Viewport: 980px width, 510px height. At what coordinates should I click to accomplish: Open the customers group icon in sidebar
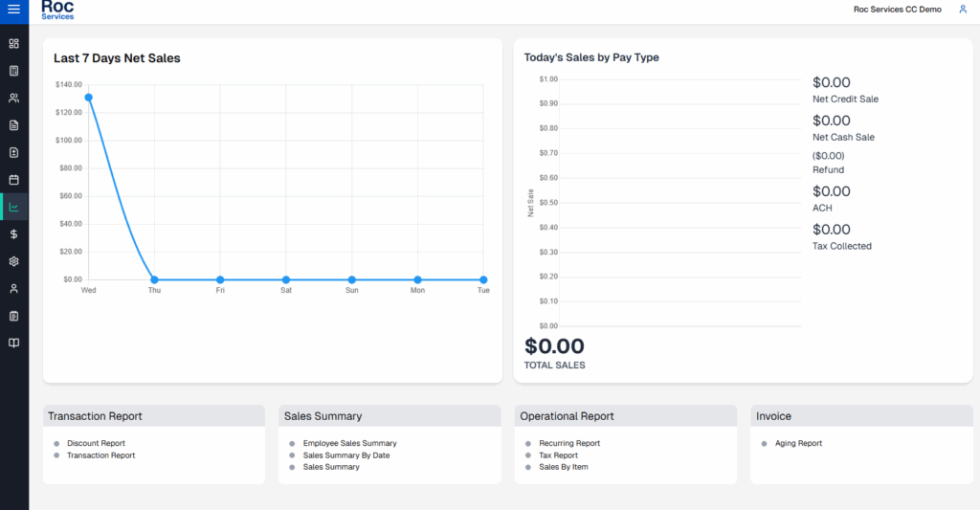(x=13, y=98)
